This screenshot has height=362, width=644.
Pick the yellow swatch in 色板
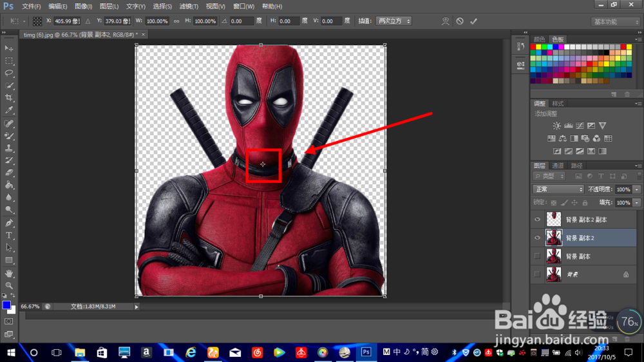(x=538, y=47)
